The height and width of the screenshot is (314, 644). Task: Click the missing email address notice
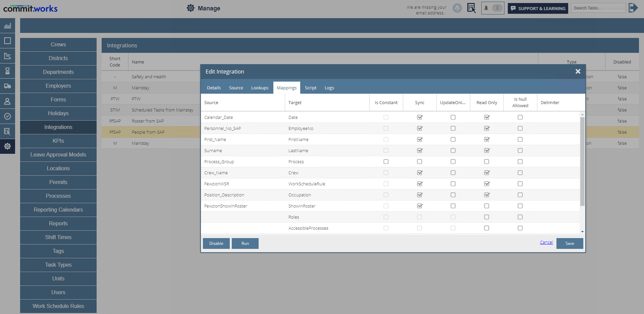click(x=427, y=10)
